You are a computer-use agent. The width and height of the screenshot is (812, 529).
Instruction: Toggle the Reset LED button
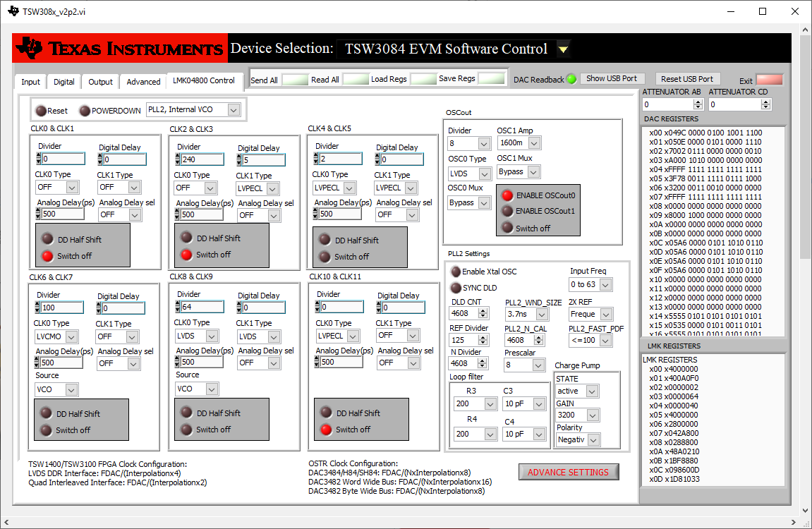42,110
